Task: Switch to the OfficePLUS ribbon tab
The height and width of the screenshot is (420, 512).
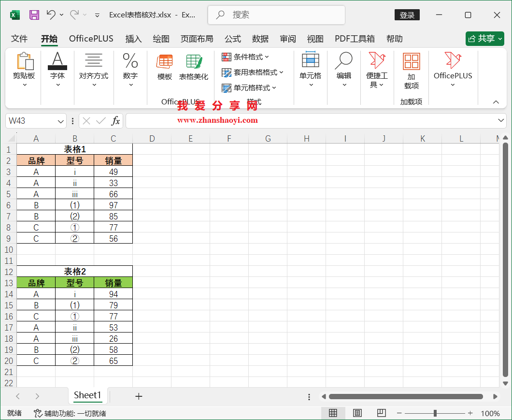Action: click(x=91, y=39)
